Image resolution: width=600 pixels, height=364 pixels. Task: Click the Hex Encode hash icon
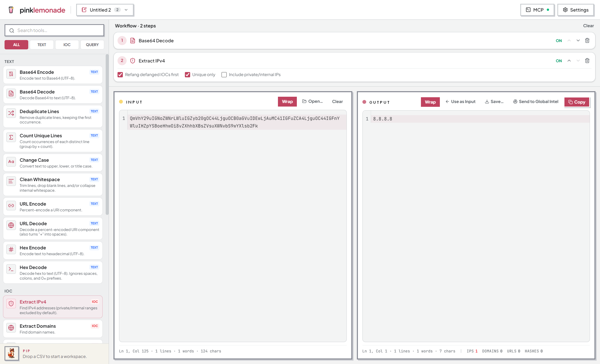coord(11,249)
